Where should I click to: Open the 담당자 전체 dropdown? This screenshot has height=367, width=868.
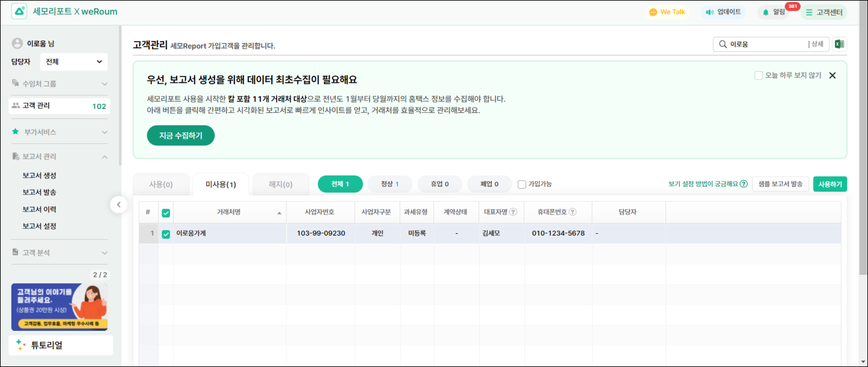[74, 61]
